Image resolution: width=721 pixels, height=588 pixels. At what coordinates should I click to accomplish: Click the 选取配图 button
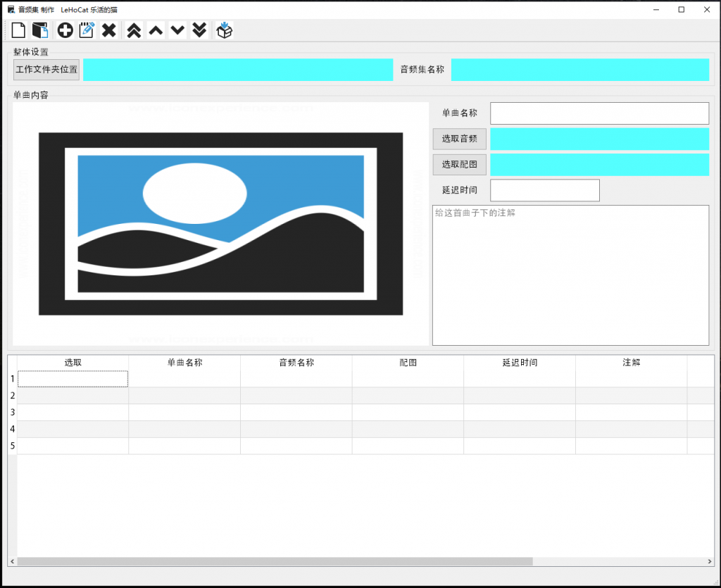(x=459, y=165)
